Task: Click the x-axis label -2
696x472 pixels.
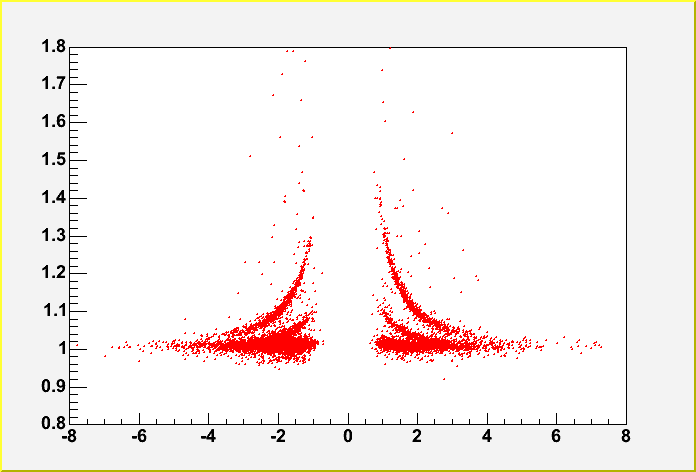Action: point(278,436)
